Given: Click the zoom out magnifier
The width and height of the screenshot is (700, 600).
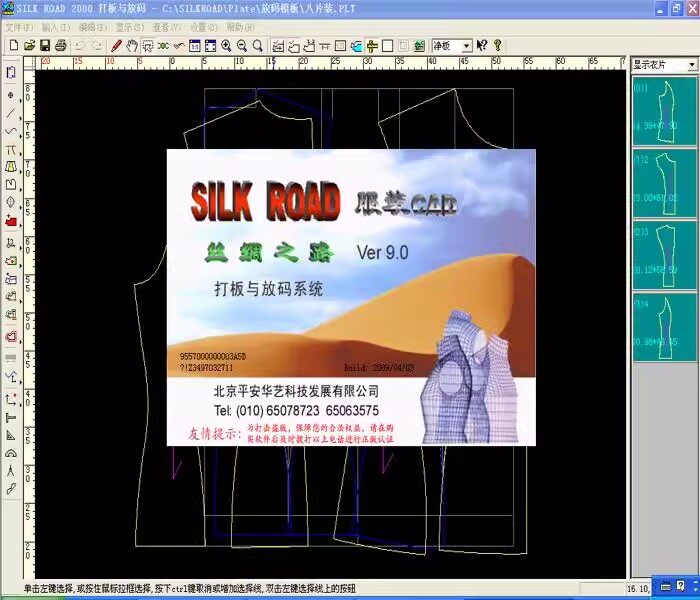Looking at the screenshot, I should [242, 46].
